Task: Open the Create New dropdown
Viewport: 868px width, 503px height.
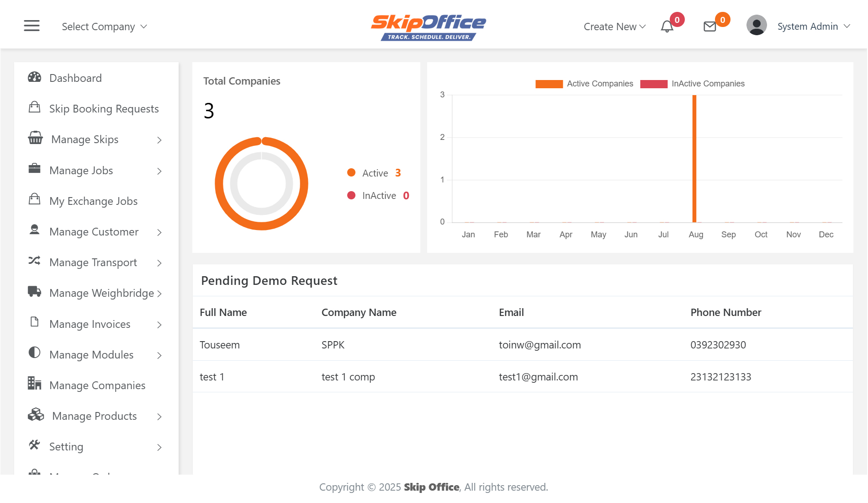Action: tap(614, 27)
